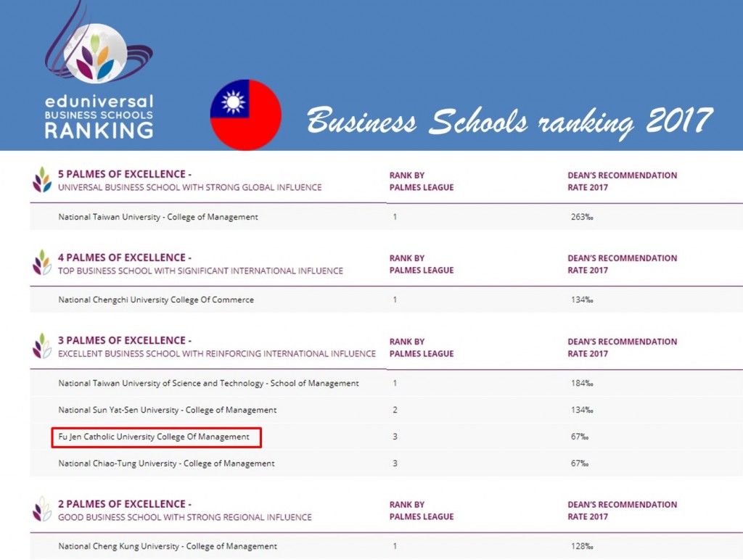Image resolution: width=743 pixels, height=560 pixels.
Task: Open National Sun Yat-Sen University entry
Action: (167, 410)
